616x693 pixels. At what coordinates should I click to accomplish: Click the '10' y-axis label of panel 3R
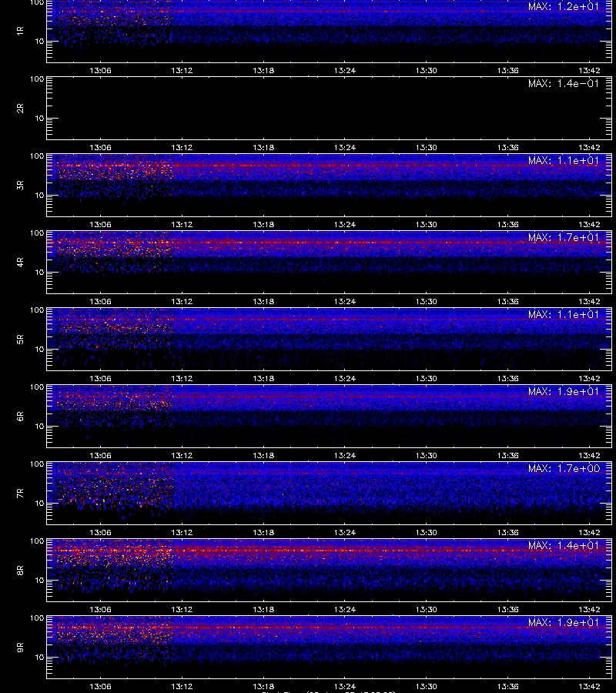point(39,196)
